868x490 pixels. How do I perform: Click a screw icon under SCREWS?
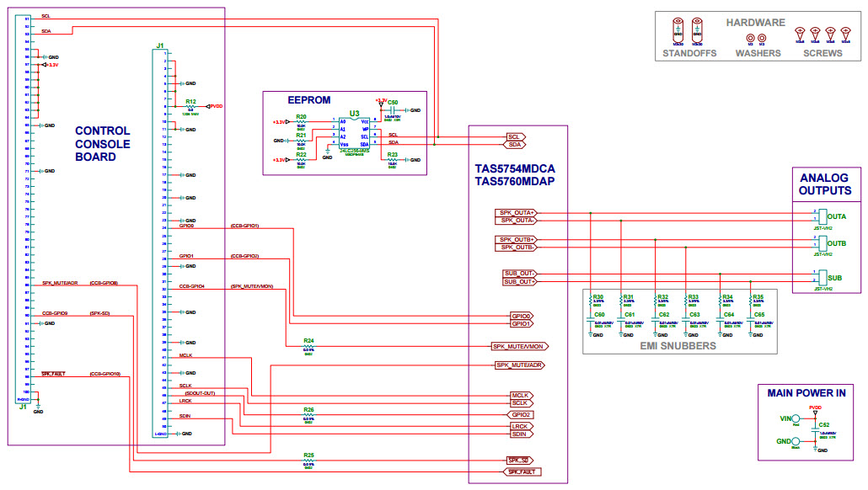click(x=801, y=34)
